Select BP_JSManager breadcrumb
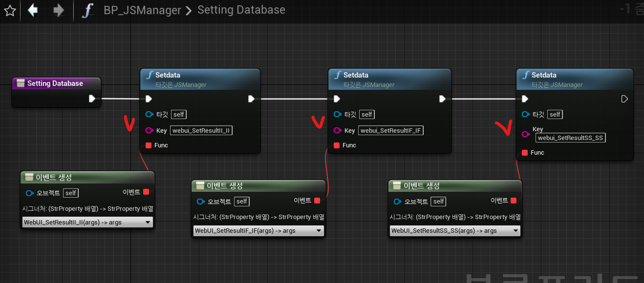The image size is (644, 283). coord(142,10)
